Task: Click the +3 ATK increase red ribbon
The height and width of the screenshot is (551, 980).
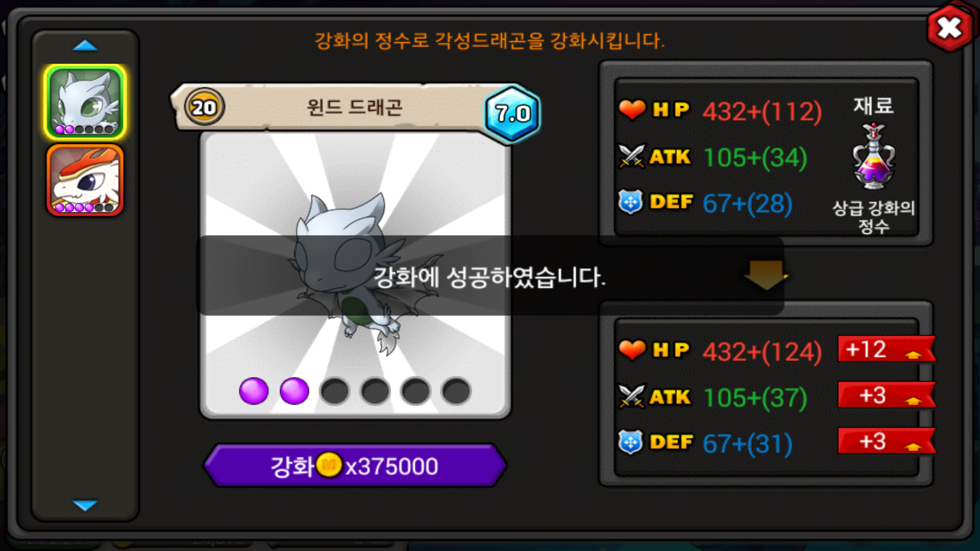Action: pyautogui.click(x=887, y=395)
